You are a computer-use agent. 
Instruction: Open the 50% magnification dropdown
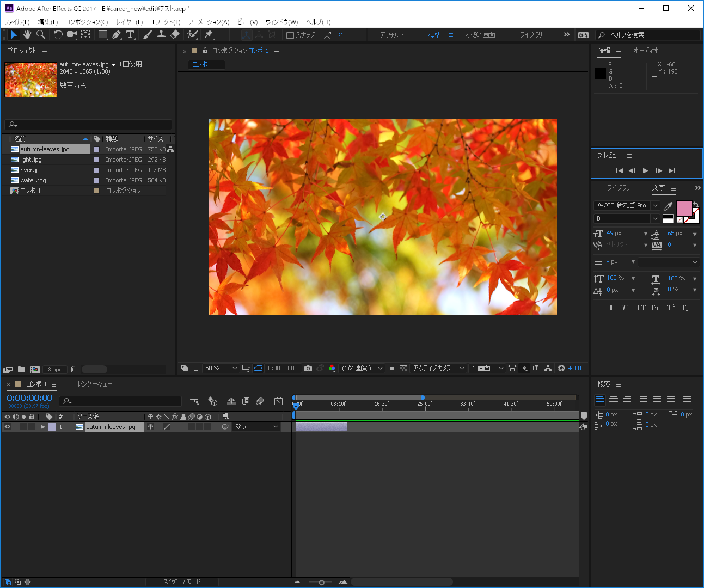[x=221, y=369]
